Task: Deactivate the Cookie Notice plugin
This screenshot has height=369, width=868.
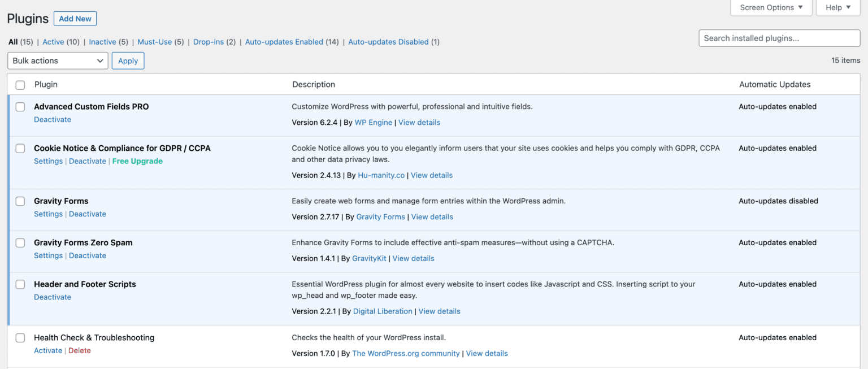Action: click(88, 161)
